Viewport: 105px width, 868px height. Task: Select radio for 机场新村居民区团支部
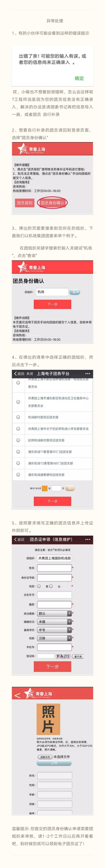point(18,417)
